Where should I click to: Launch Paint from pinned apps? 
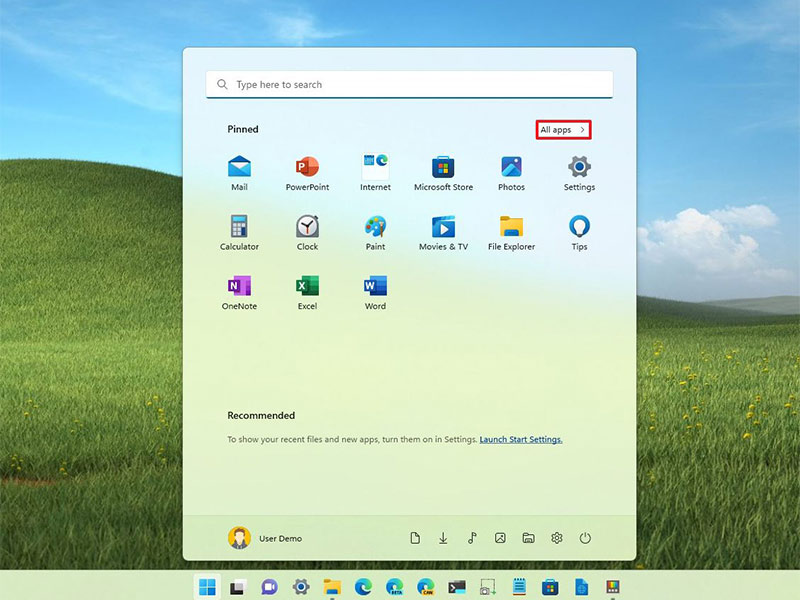375,233
